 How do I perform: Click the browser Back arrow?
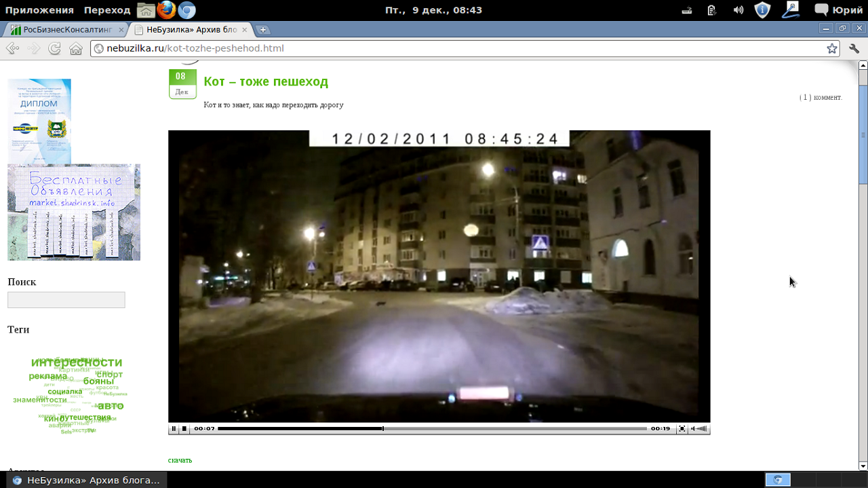[13, 49]
